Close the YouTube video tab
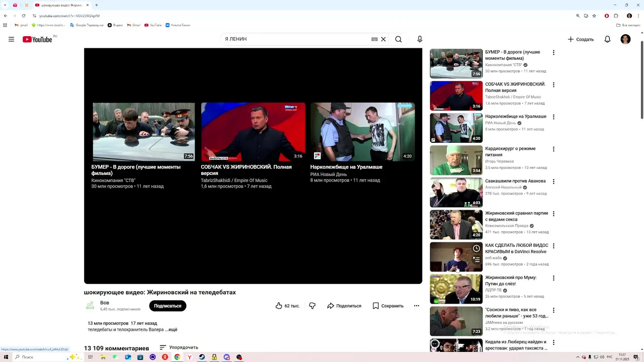 (x=87, y=5)
